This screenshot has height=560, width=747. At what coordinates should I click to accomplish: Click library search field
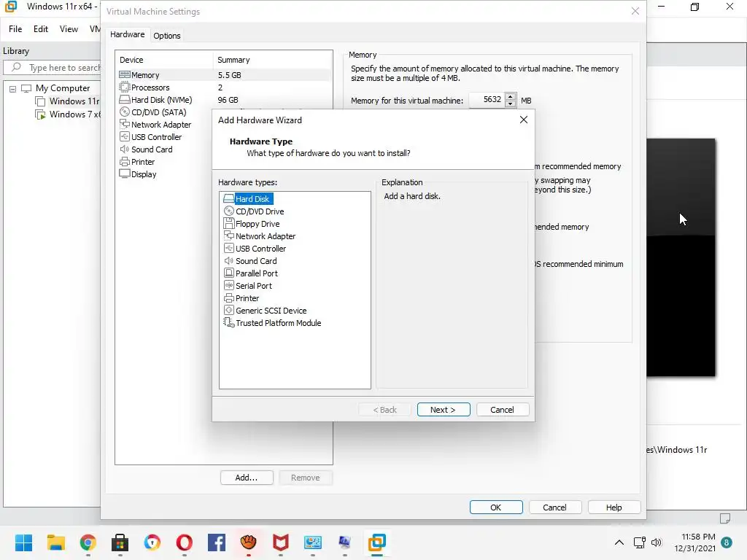(53, 68)
